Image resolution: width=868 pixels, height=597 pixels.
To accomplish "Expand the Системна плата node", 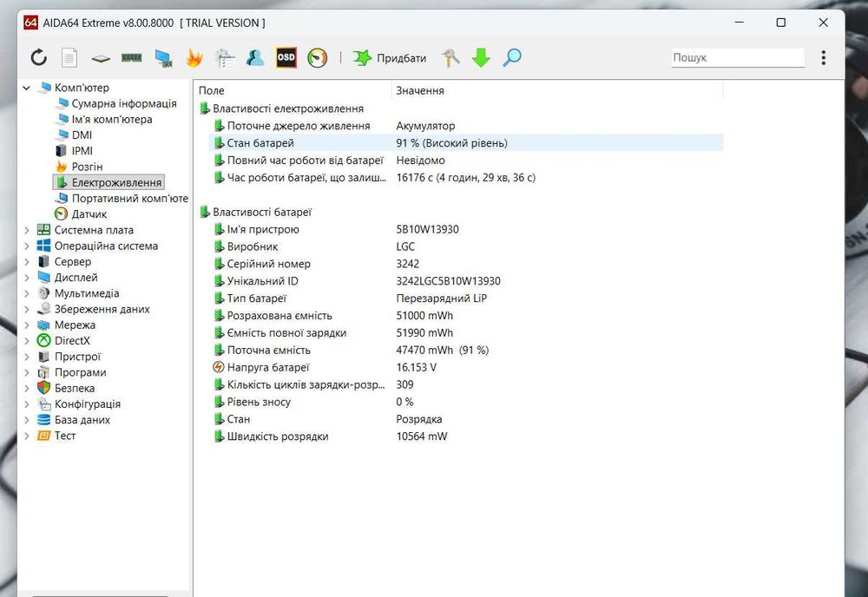I will point(27,230).
